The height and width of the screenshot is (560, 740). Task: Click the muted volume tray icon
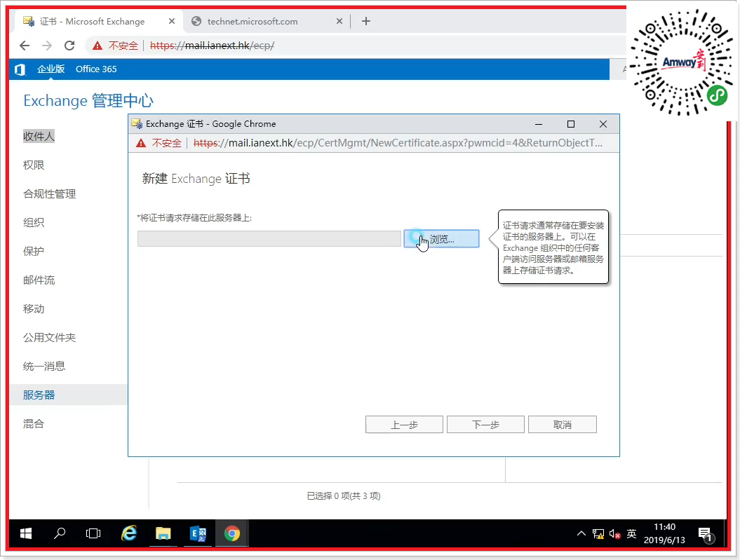coord(614,533)
